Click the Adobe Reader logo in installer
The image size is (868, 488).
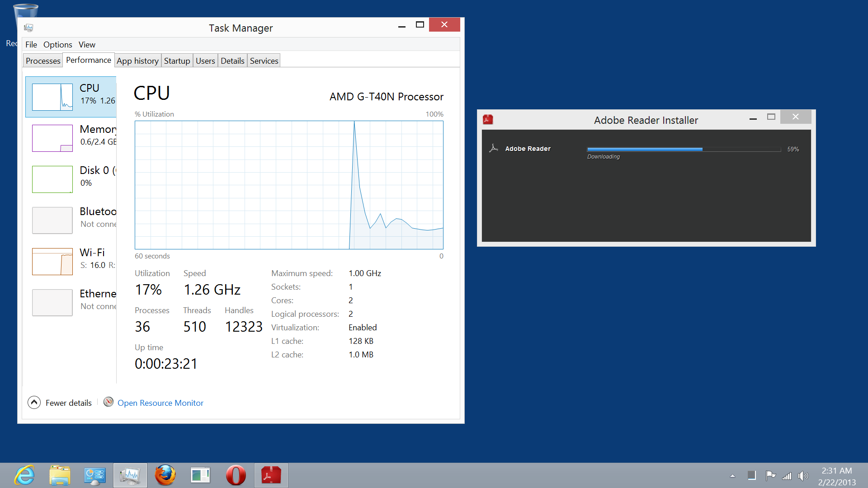click(494, 148)
